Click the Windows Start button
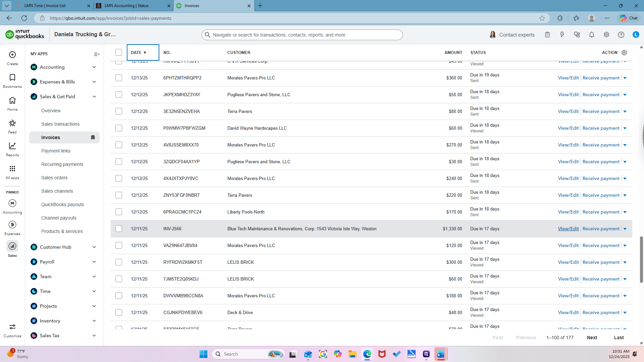644x362 pixels. [x=203, y=354]
